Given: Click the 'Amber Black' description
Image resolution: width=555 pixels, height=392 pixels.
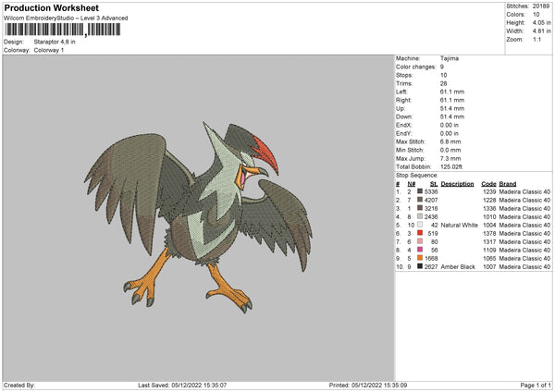Looking at the screenshot, I should [458, 267].
